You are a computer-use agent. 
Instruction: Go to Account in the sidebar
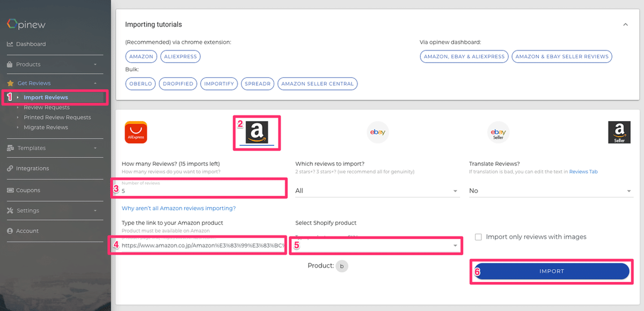tap(27, 231)
